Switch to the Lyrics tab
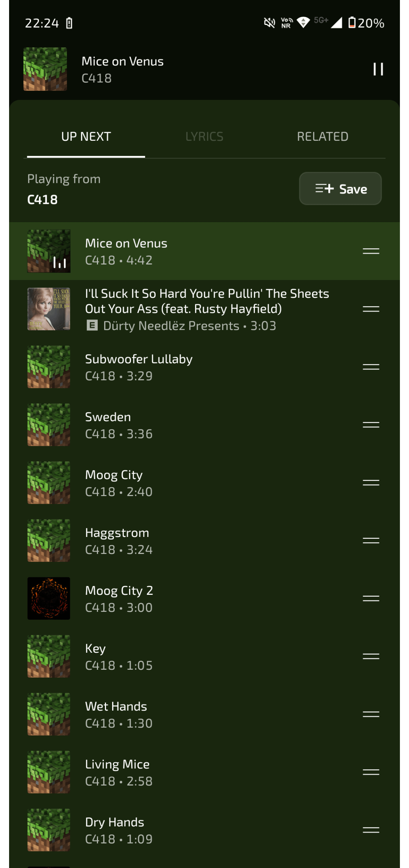Image resolution: width=409 pixels, height=868 pixels. pyautogui.click(x=204, y=137)
